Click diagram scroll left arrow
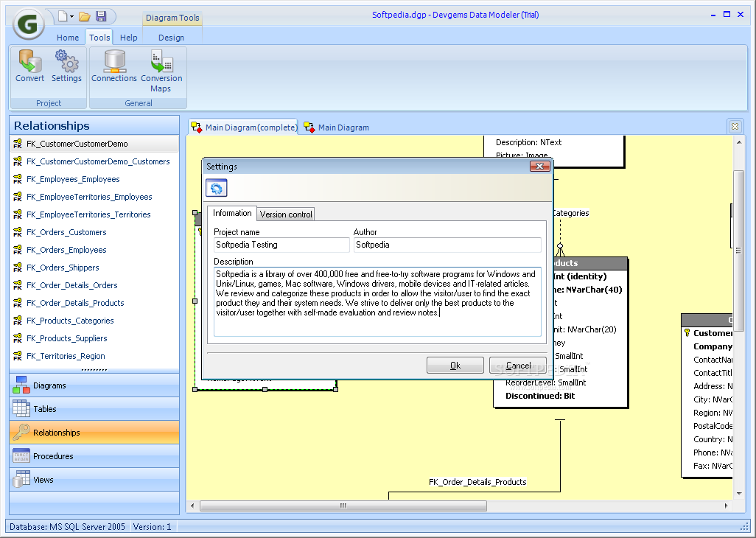Screen dimensions: 756x538 (x=192, y=506)
